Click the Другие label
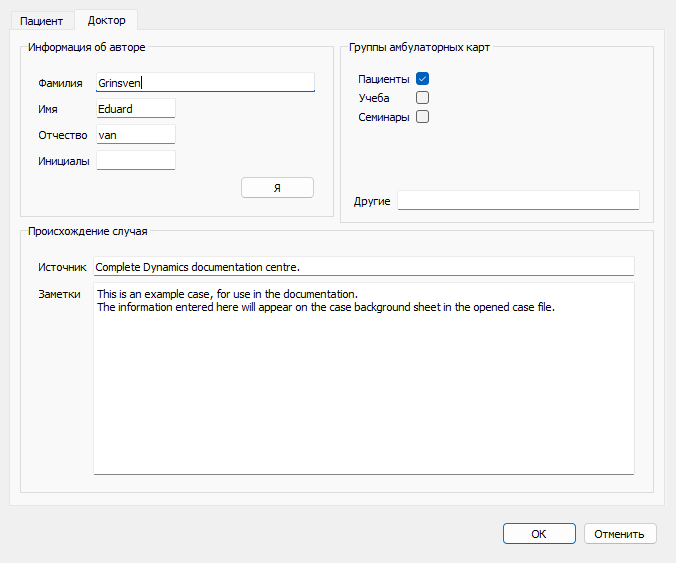Viewport: 676px width, 563px height. click(372, 201)
